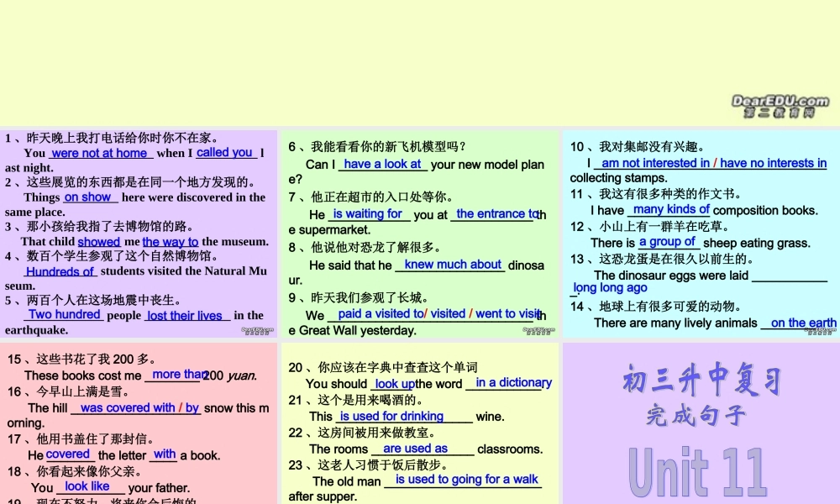Select the answer "Two hundred"

(x=65, y=314)
